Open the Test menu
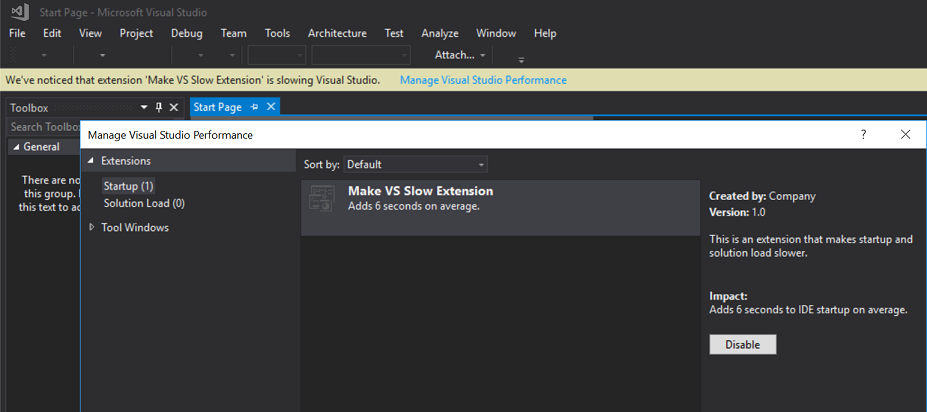 click(394, 33)
